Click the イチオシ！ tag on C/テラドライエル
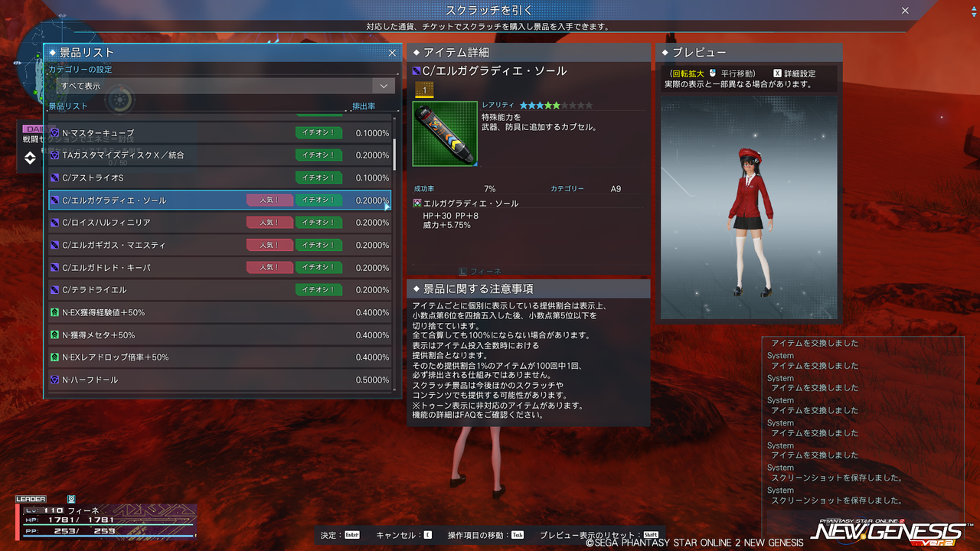The width and height of the screenshot is (980, 551). [318, 290]
